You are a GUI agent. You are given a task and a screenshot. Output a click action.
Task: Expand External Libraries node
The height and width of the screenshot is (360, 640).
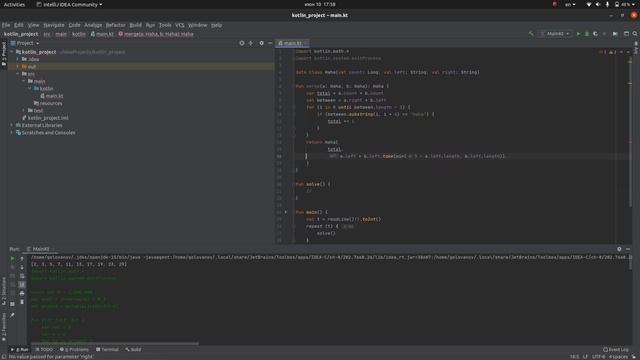click(12, 125)
